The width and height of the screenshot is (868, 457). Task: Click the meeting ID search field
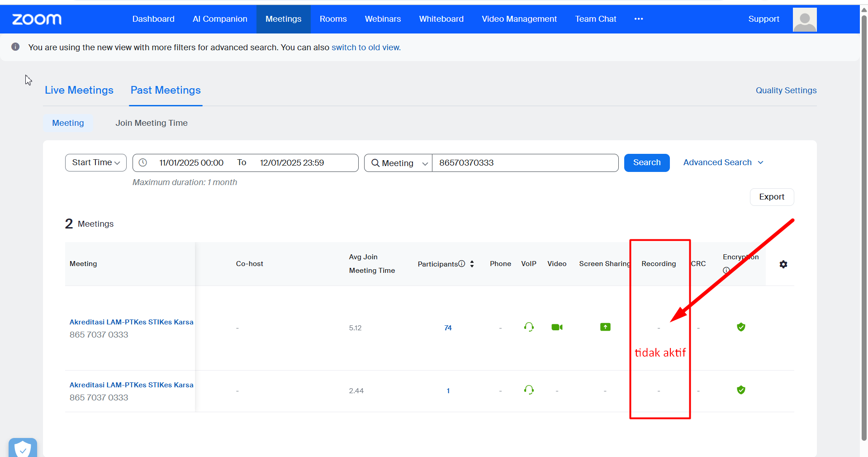pos(525,163)
